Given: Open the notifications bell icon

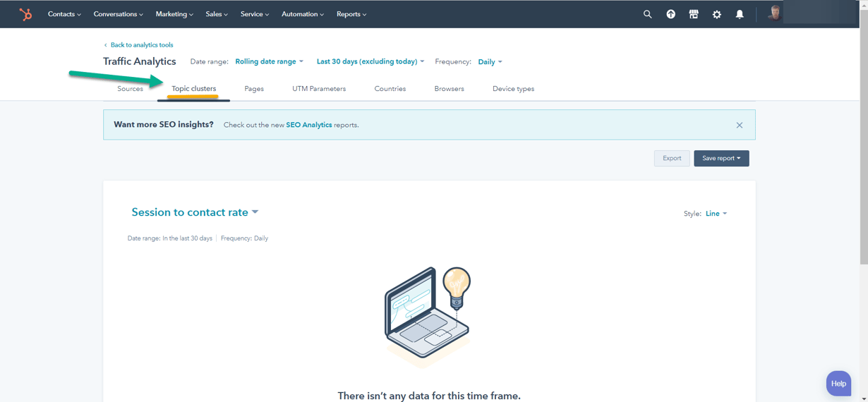Looking at the screenshot, I should (740, 14).
